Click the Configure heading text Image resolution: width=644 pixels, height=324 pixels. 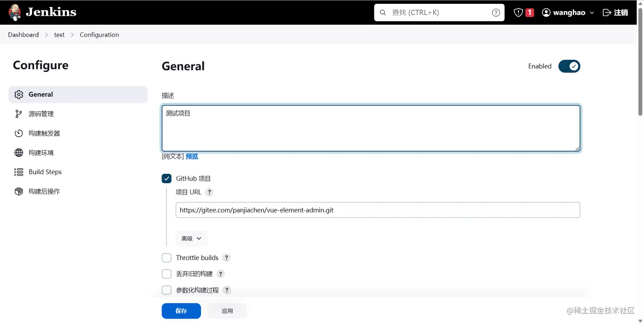40,65
